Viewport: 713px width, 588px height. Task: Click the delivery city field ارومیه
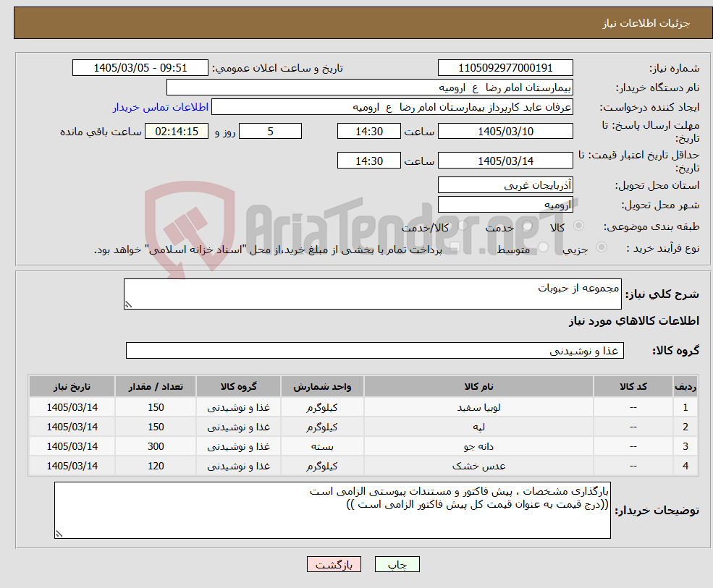click(505, 205)
